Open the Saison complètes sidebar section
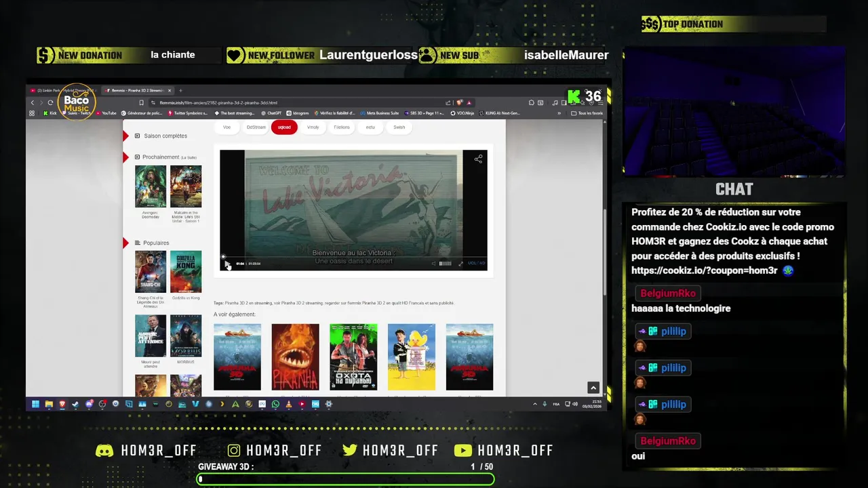 coord(165,136)
